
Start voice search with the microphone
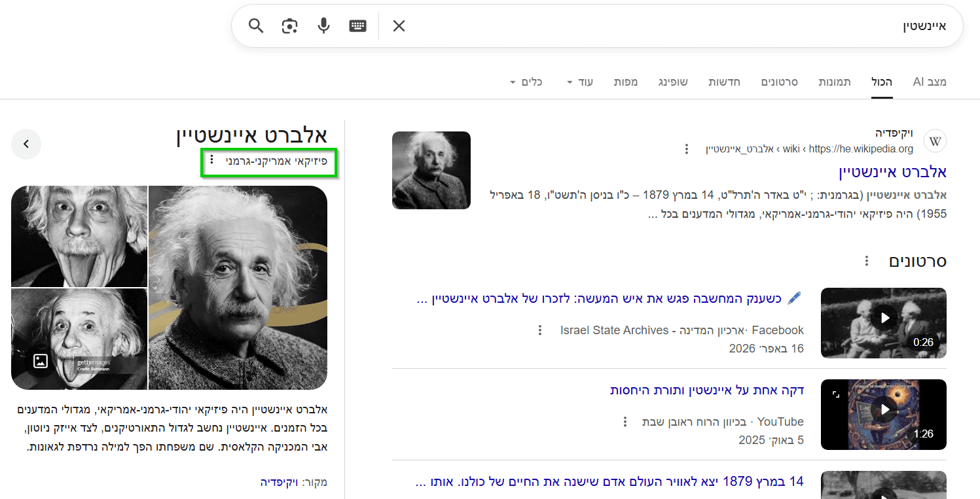[323, 26]
